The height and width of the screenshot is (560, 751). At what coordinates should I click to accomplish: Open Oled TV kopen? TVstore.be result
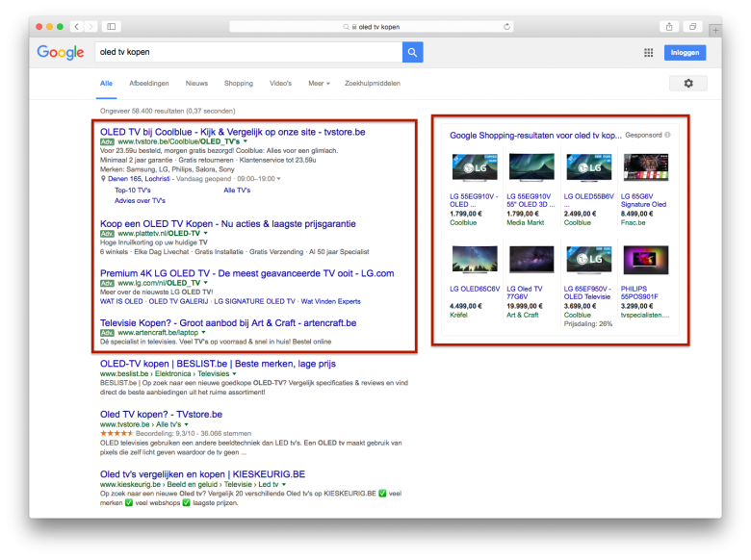pos(161,415)
